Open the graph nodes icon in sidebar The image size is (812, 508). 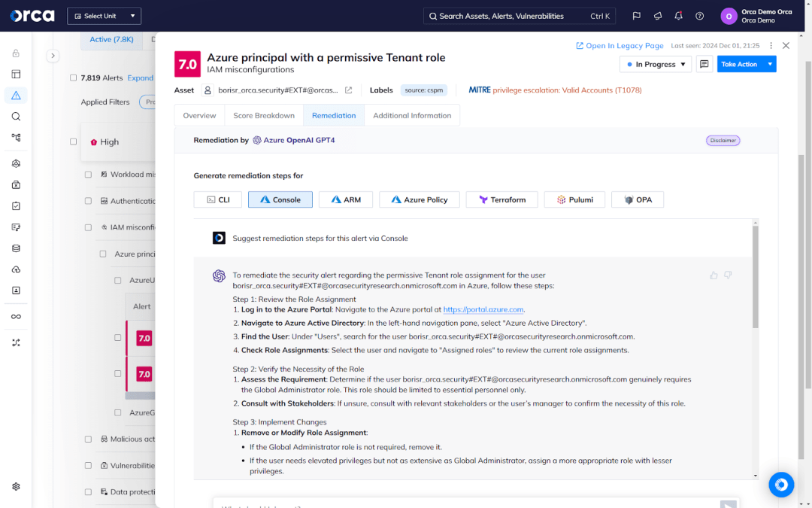pos(16,138)
